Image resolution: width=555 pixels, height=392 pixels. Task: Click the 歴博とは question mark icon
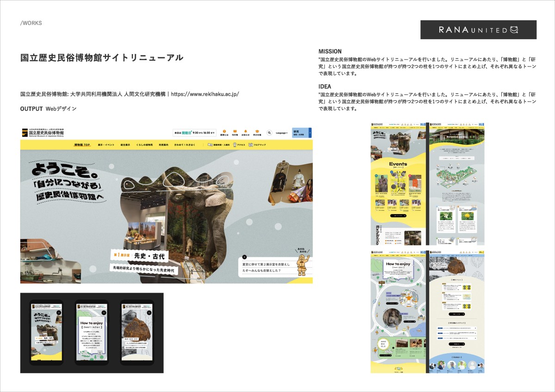point(224,132)
